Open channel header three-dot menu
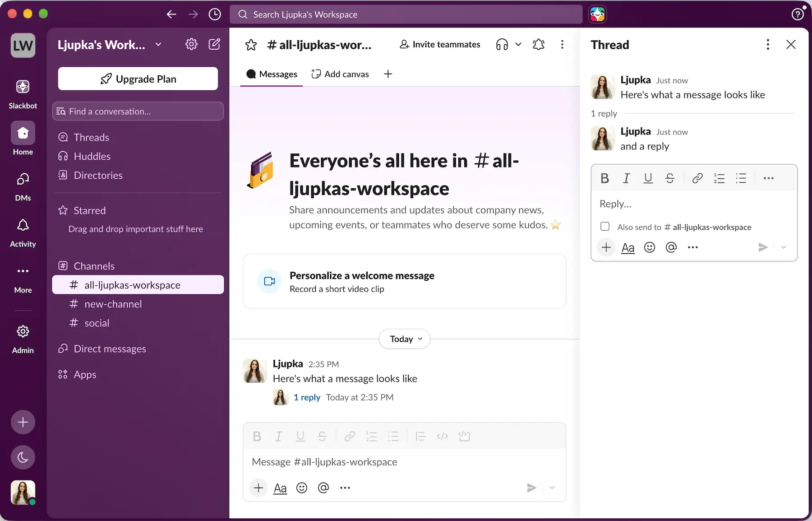812x521 pixels. point(562,44)
